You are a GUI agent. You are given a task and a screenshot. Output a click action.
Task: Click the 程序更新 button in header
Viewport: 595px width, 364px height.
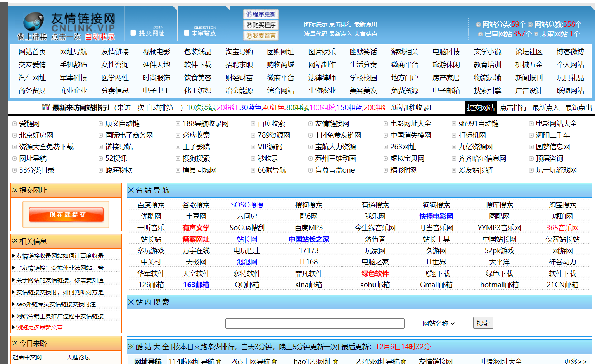tap(261, 14)
